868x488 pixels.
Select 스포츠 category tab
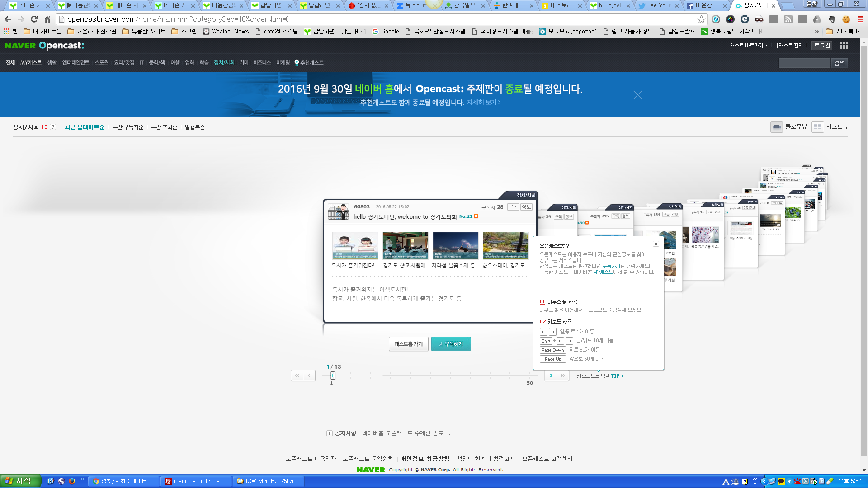click(101, 62)
